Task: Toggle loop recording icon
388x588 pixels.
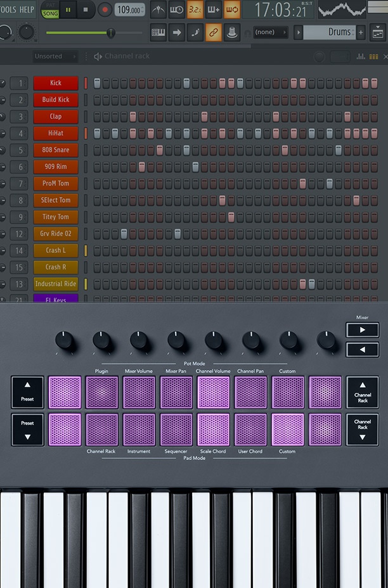Action: 231,10
